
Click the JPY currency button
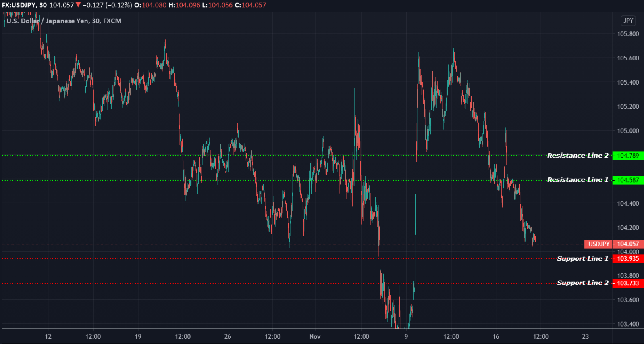coord(628,21)
